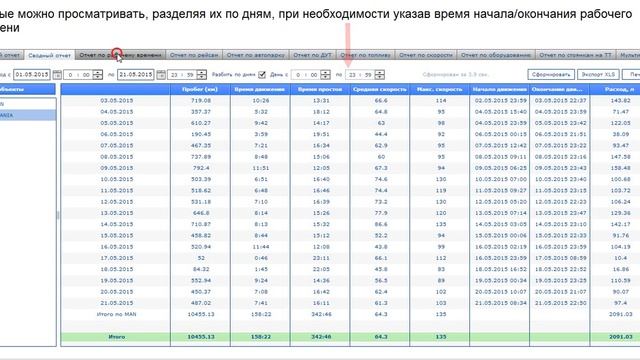This screenshot has height=360, width=640.
Task: Open calendar picker for start date 01.05.2015
Action: [x=57, y=75]
